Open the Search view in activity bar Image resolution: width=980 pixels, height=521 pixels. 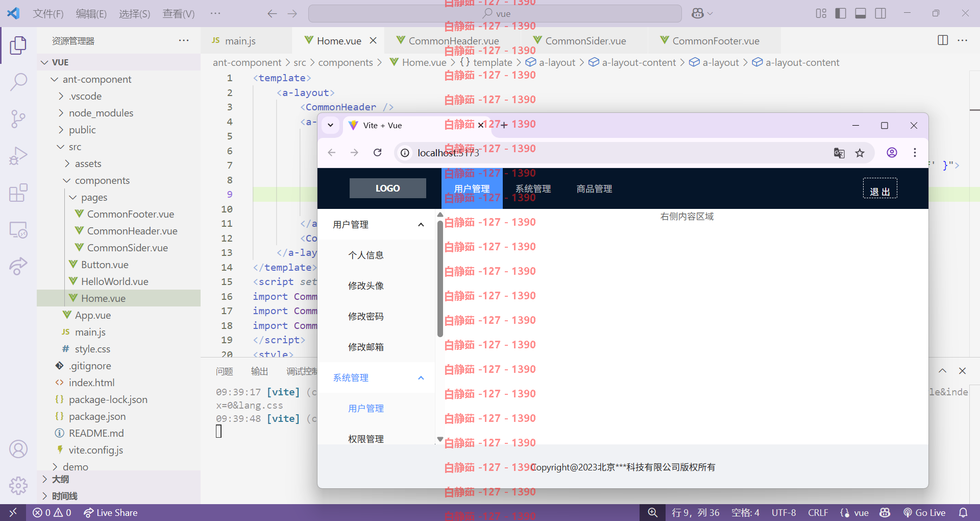[x=18, y=82]
